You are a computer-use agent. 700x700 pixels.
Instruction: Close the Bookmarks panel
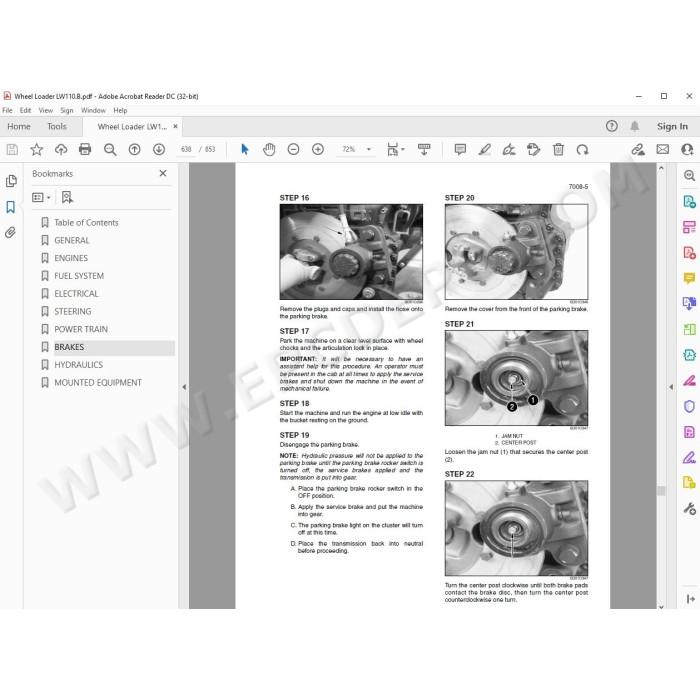tap(163, 173)
